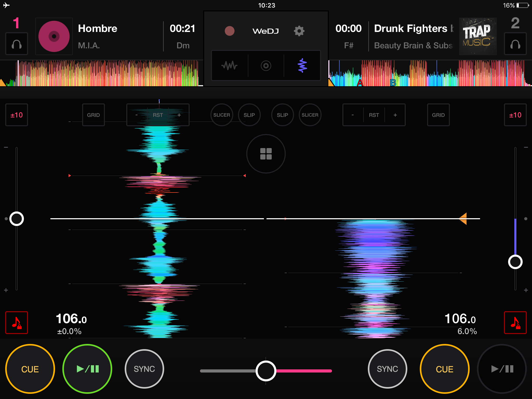Viewport: 532px width, 399px height.
Task: Tap deck 1 key Dm
Action: 183,45
